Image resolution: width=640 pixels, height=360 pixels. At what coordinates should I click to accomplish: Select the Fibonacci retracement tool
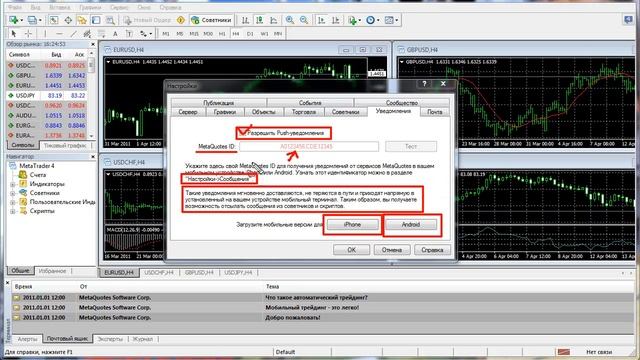pos(101,33)
